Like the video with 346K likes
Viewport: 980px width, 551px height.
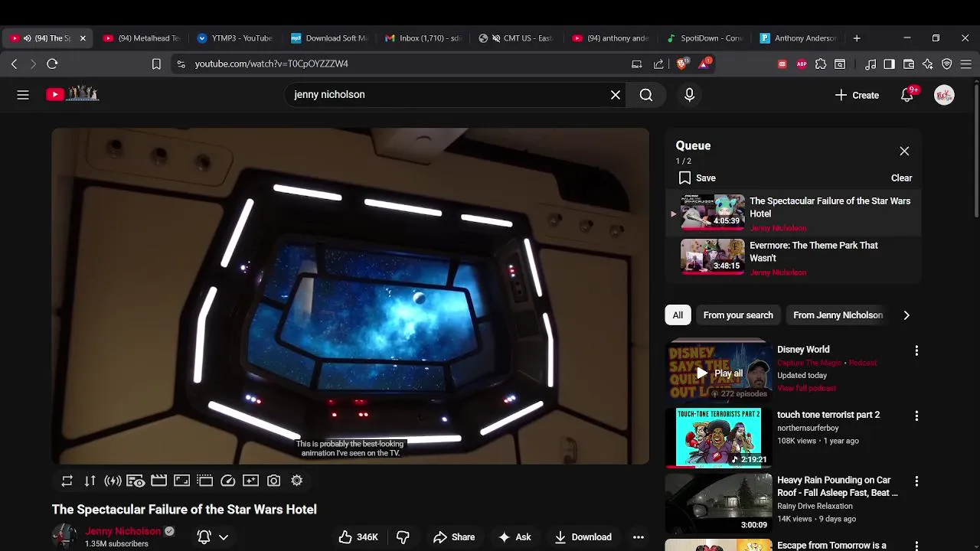pos(358,537)
